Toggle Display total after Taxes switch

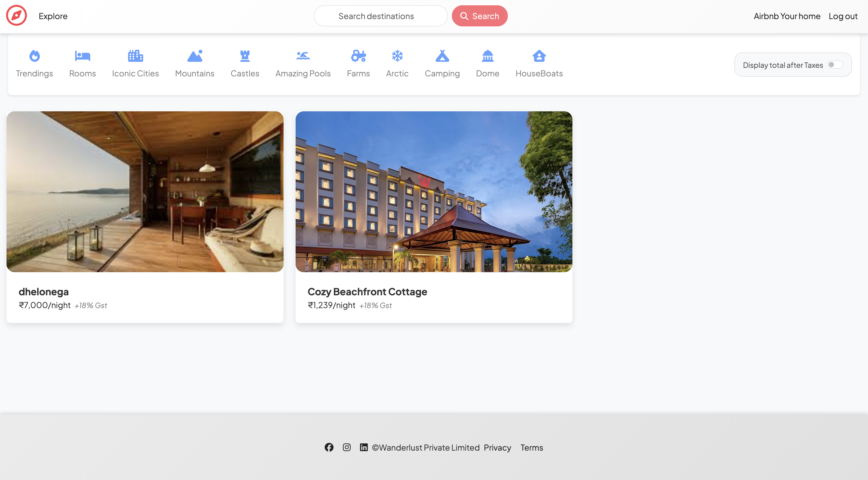point(835,65)
